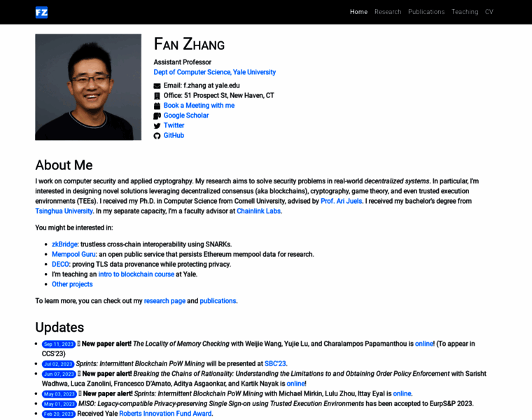Visit the Twitter profile link
Screen dimensions: 532x420
pyautogui.click(x=174, y=125)
